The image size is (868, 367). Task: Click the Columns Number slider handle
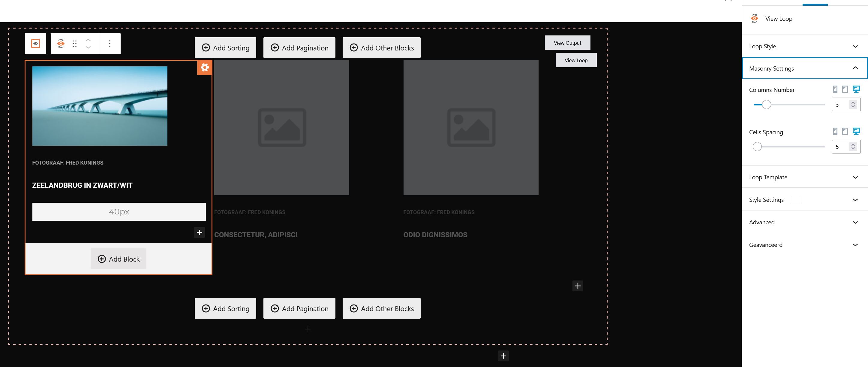point(767,105)
